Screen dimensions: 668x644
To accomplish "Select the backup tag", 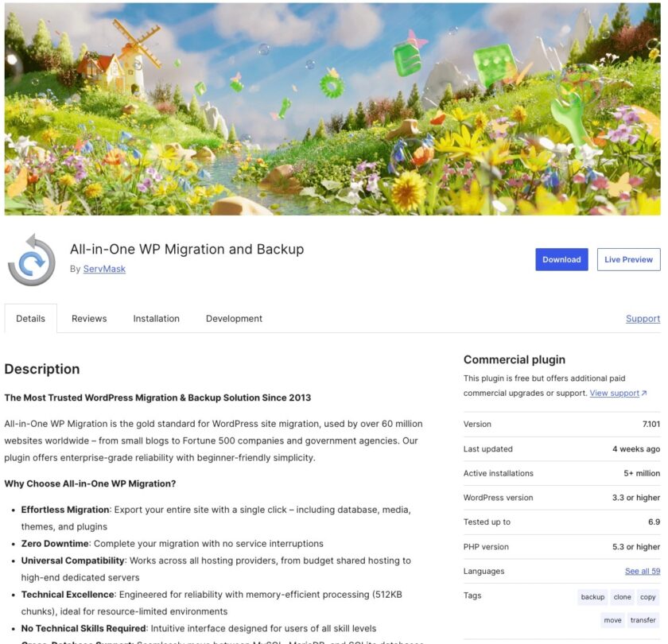I will point(592,597).
